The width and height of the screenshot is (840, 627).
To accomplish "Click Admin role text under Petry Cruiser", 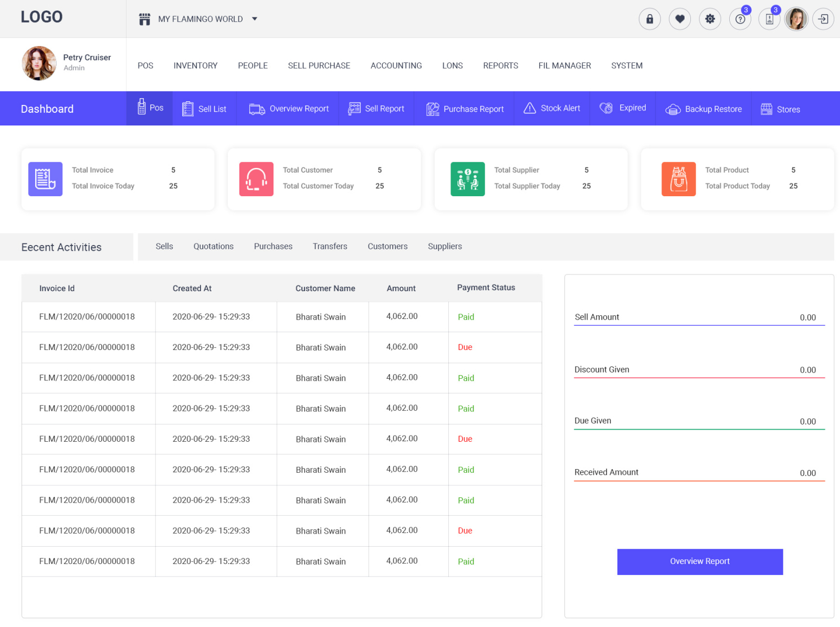I will 74,68.
